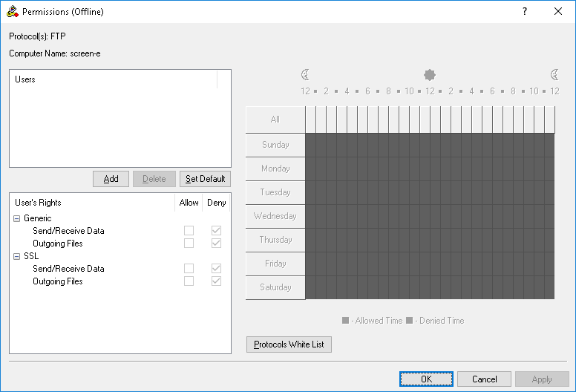This screenshot has width=576, height=392.
Task: Click the left moon icon above the schedule
Action: [x=305, y=74]
